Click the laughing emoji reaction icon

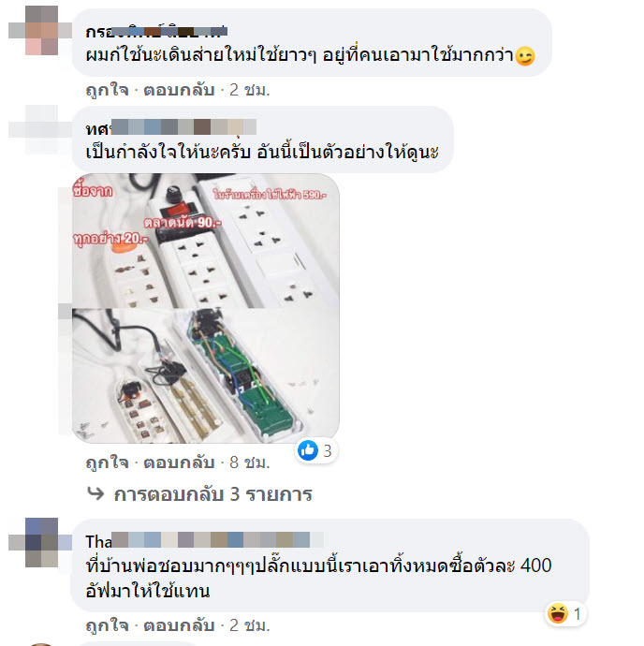tap(558, 613)
